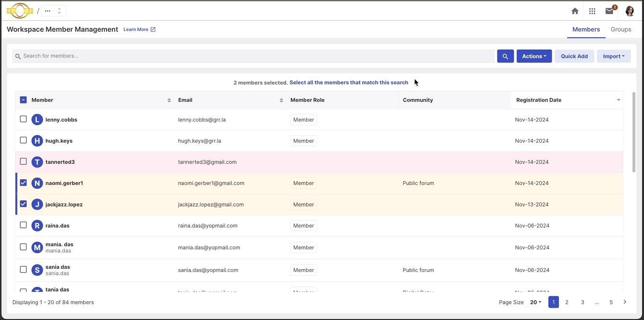This screenshot has height=320, width=644.
Task: Open the Import dropdown
Action: tap(614, 56)
